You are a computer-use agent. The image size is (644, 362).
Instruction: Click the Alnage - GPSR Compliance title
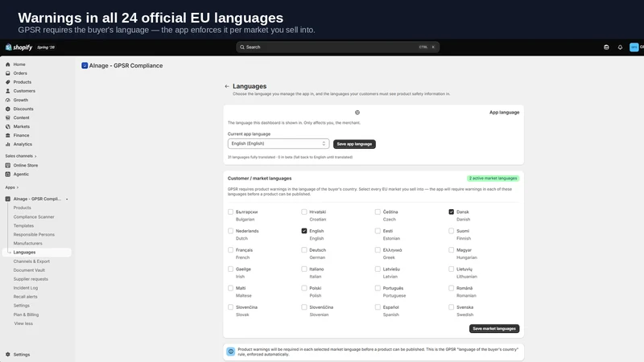pos(126,66)
